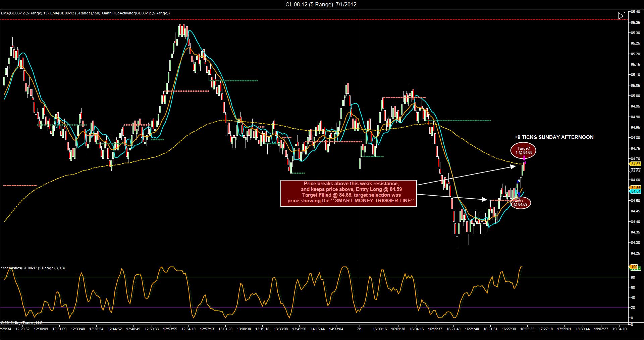Viewport: 644px width, 340px height.
Task: Click the scroll-to-last-bar arrow icon
Action: tap(622, 16)
